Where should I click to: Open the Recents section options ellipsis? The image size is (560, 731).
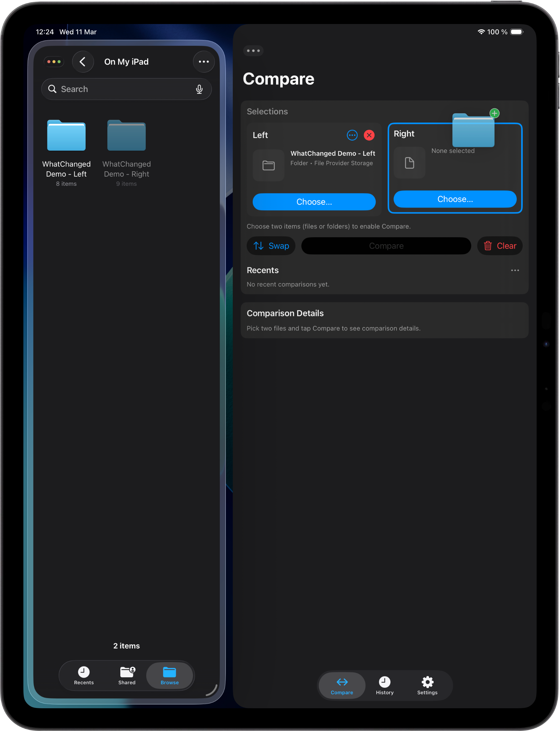[x=515, y=270]
